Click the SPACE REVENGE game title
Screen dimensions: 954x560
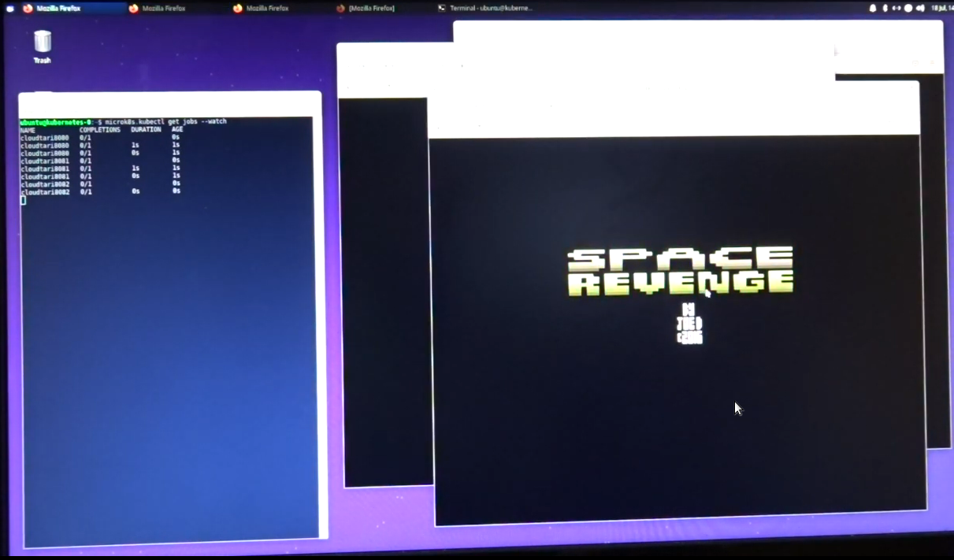click(x=681, y=272)
